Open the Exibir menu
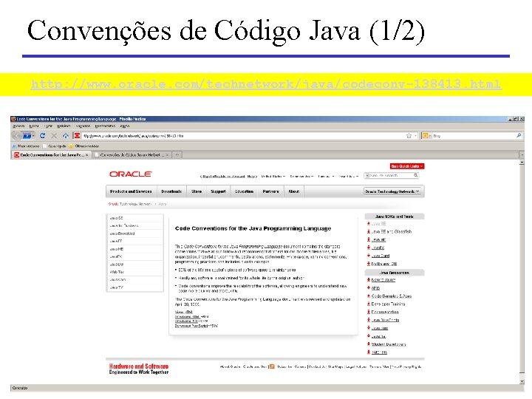532x399 pixels. pos(48,126)
